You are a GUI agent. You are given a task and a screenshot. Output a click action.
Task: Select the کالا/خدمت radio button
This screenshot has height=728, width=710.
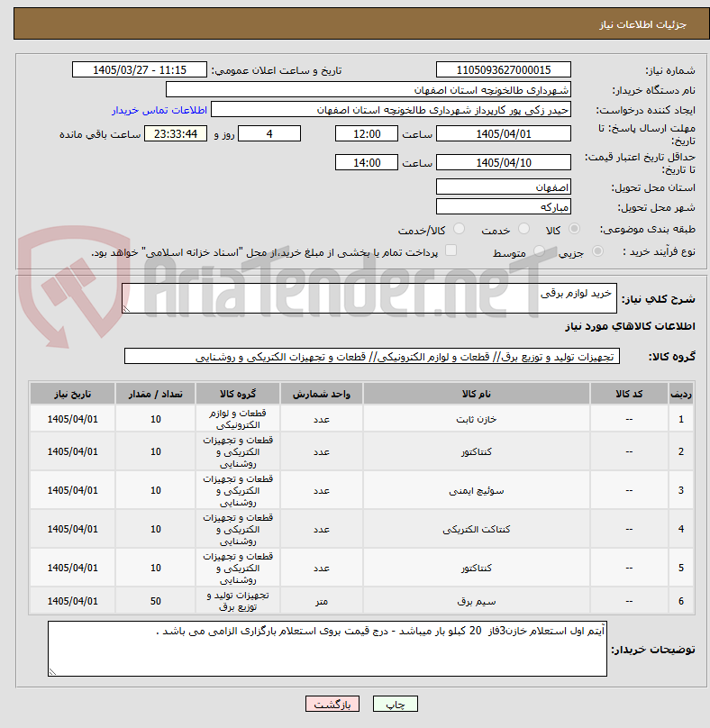pos(459,229)
